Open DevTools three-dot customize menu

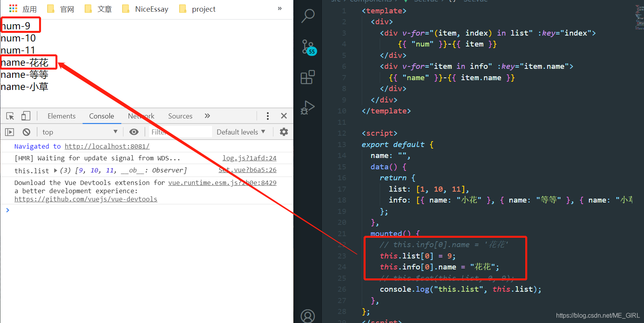click(268, 116)
